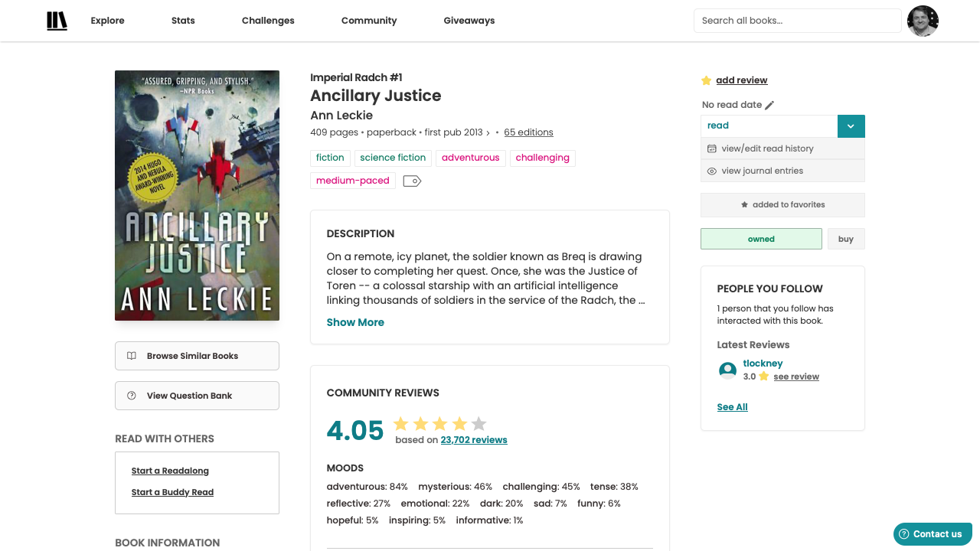Click the add tag icon
The height and width of the screenshot is (551, 980).
pyautogui.click(x=412, y=181)
